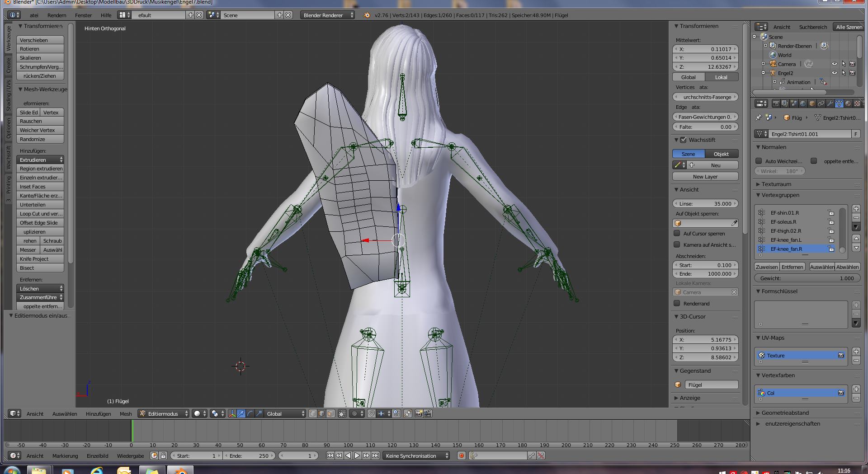Select the Material properties sphere icon

(x=848, y=103)
